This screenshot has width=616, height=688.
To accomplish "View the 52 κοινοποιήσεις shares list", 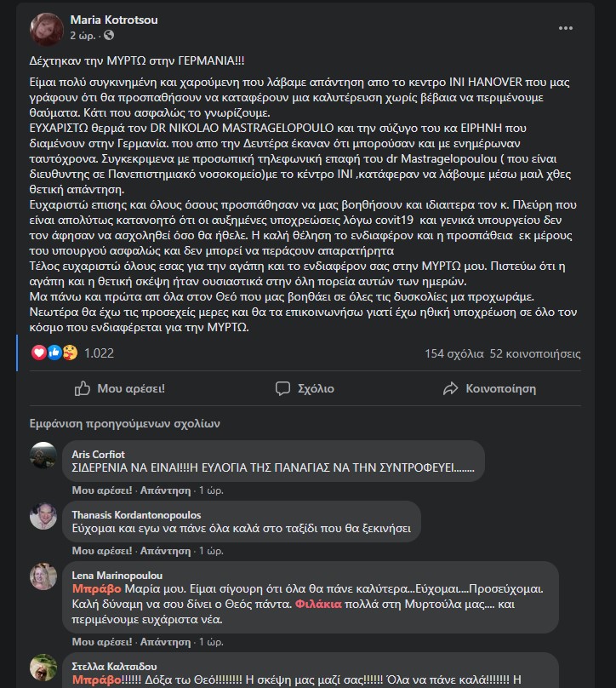I will [x=535, y=353].
